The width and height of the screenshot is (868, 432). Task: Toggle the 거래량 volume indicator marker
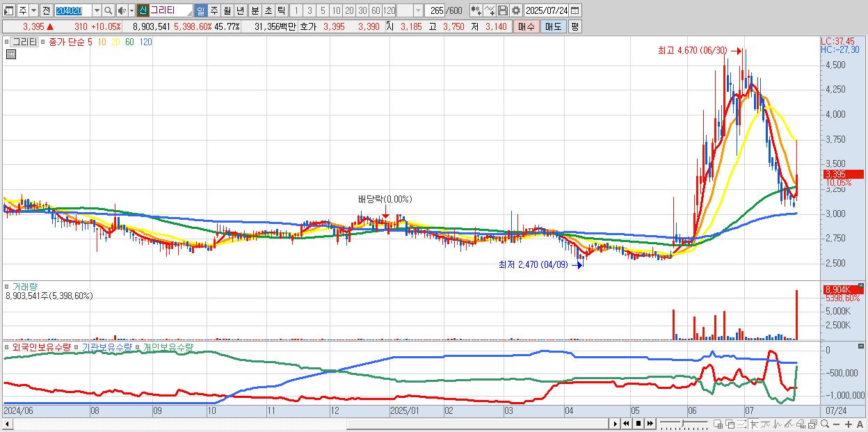coord(8,286)
